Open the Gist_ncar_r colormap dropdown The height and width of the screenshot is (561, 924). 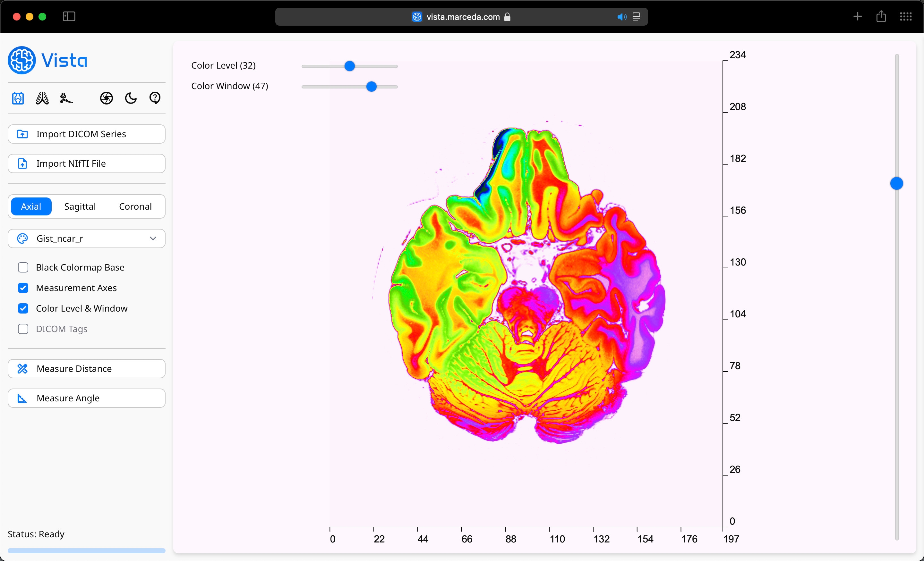click(x=87, y=239)
